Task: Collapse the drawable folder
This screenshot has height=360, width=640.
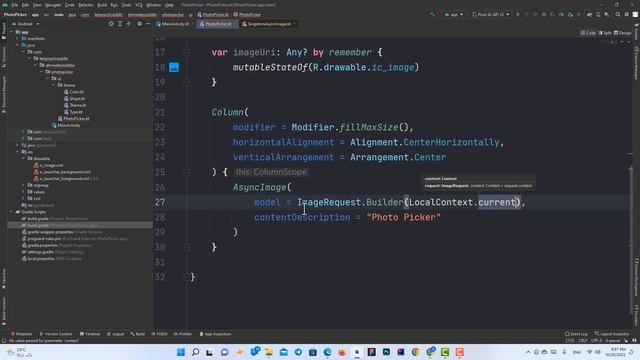Action: (24, 158)
